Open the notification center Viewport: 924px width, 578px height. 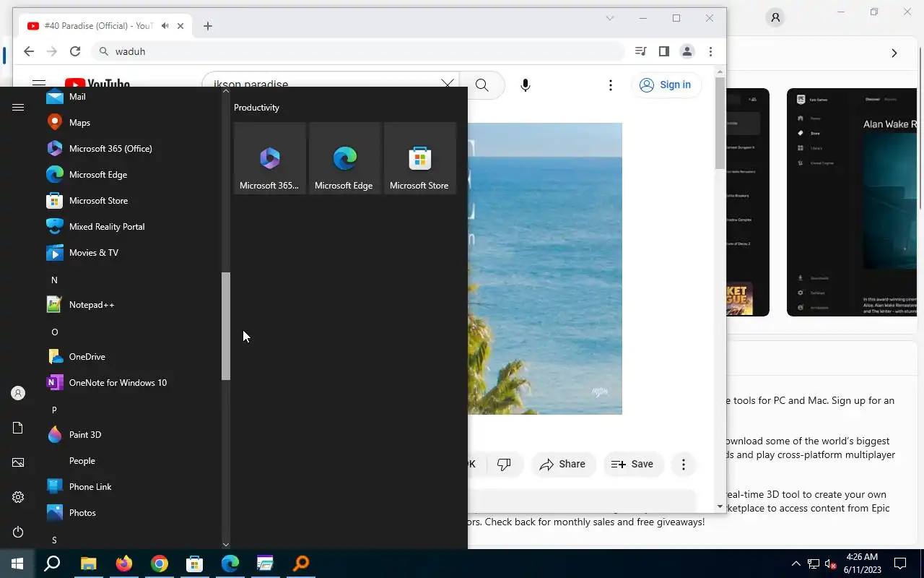click(x=900, y=564)
